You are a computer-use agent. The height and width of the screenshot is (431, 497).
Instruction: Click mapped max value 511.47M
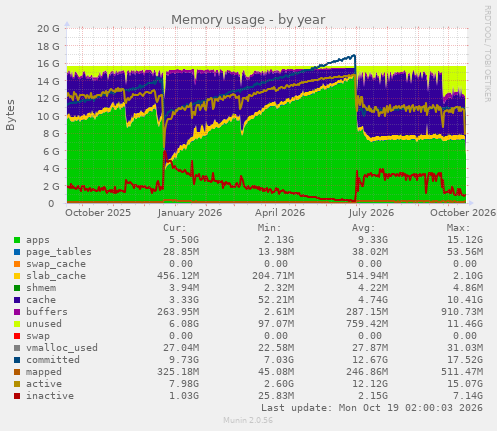(x=462, y=372)
